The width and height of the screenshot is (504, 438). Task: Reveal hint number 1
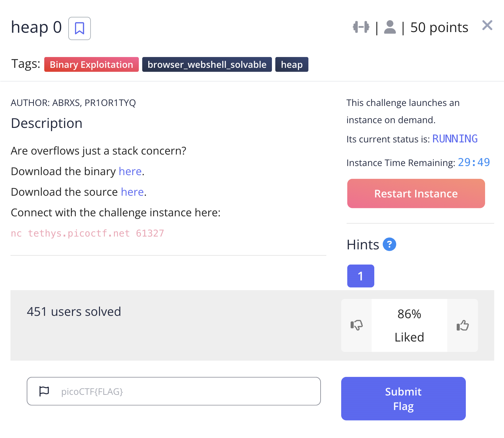360,276
